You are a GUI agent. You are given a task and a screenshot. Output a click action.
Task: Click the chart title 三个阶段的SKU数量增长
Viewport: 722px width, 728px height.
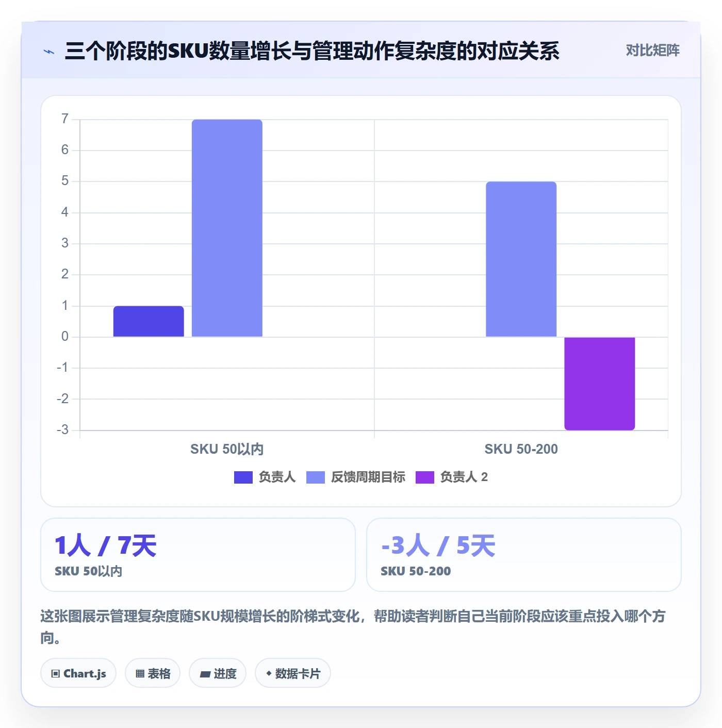312,51
